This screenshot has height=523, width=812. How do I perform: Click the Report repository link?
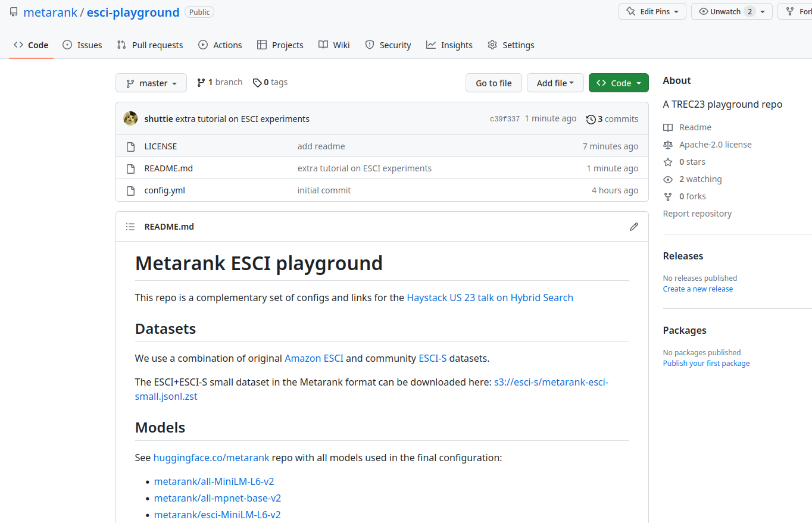(697, 214)
